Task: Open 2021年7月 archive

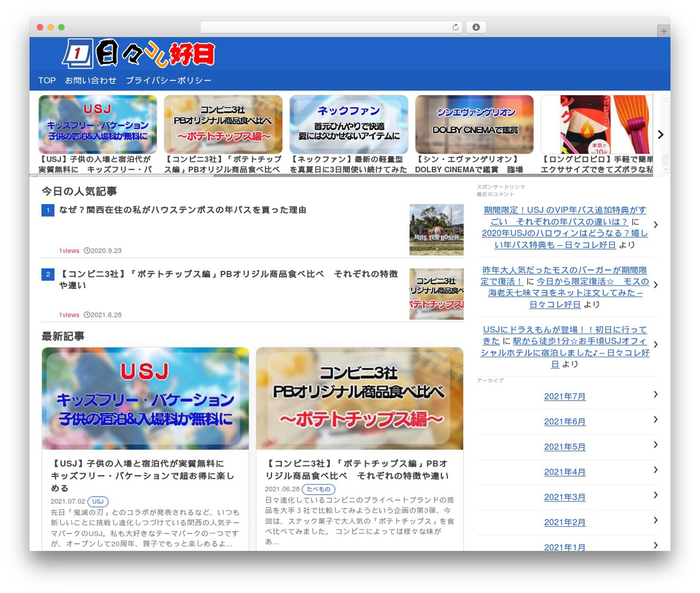Action: [x=565, y=397]
